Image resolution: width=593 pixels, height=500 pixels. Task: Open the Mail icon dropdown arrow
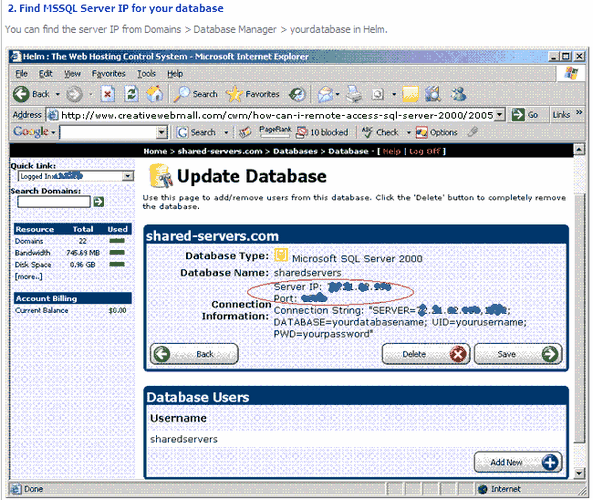pos(337,94)
